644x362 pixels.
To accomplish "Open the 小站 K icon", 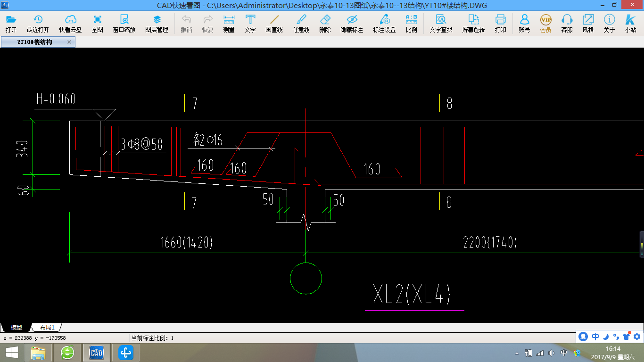I will pos(630,24).
